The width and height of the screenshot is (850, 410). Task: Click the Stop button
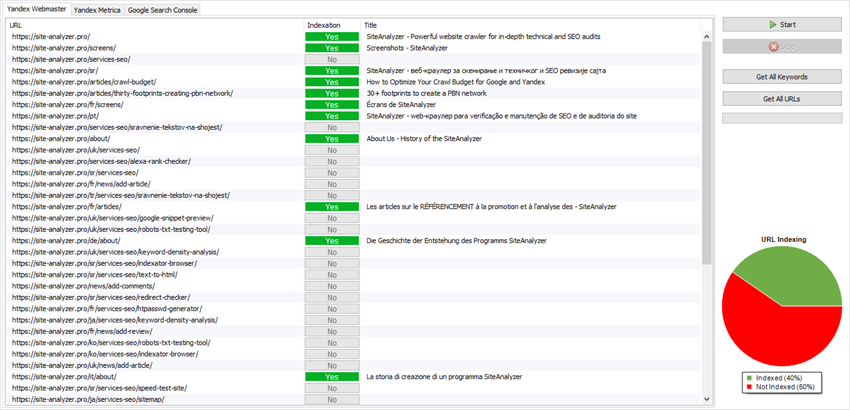782,47
